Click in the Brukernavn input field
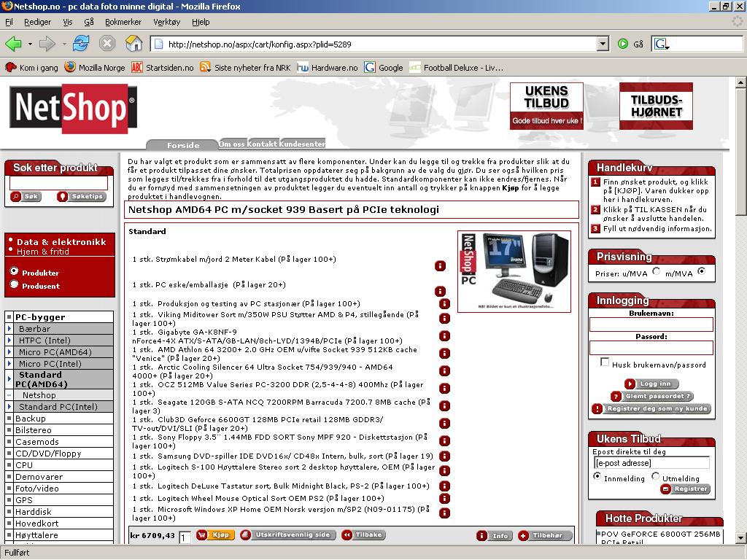The width and height of the screenshot is (747, 560). click(x=651, y=324)
